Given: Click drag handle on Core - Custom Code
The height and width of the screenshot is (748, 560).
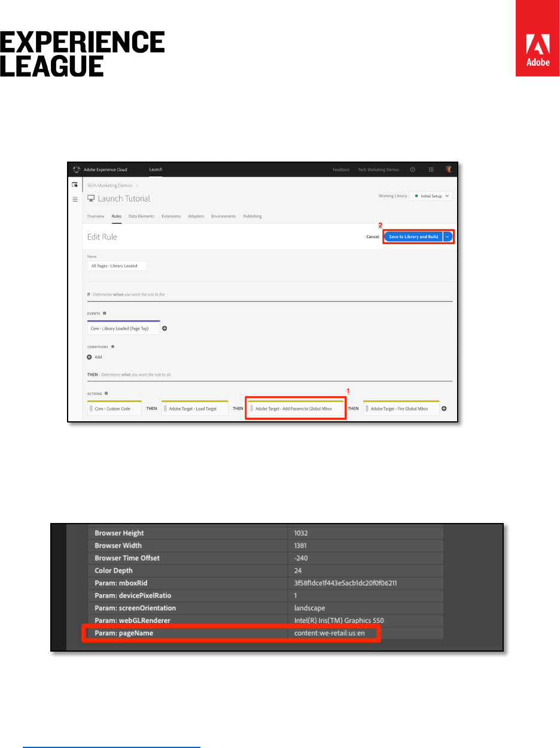Looking at the screenshot, I should [x=92, y=409].
